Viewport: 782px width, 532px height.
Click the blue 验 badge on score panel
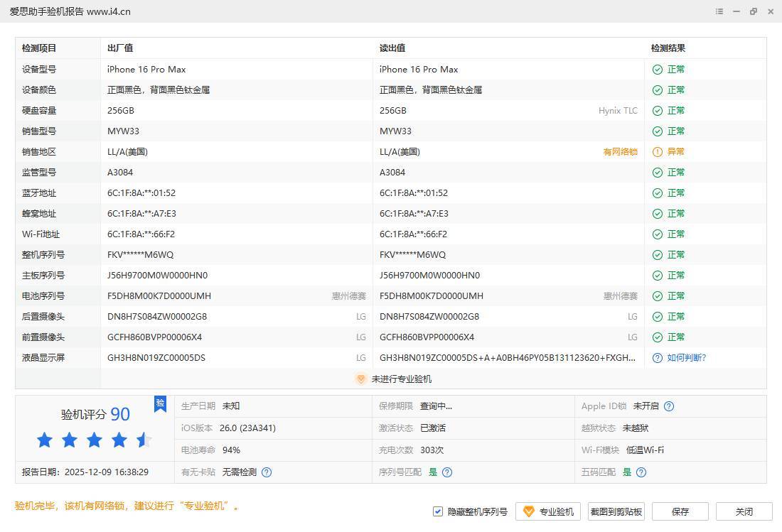coord(161,403)
